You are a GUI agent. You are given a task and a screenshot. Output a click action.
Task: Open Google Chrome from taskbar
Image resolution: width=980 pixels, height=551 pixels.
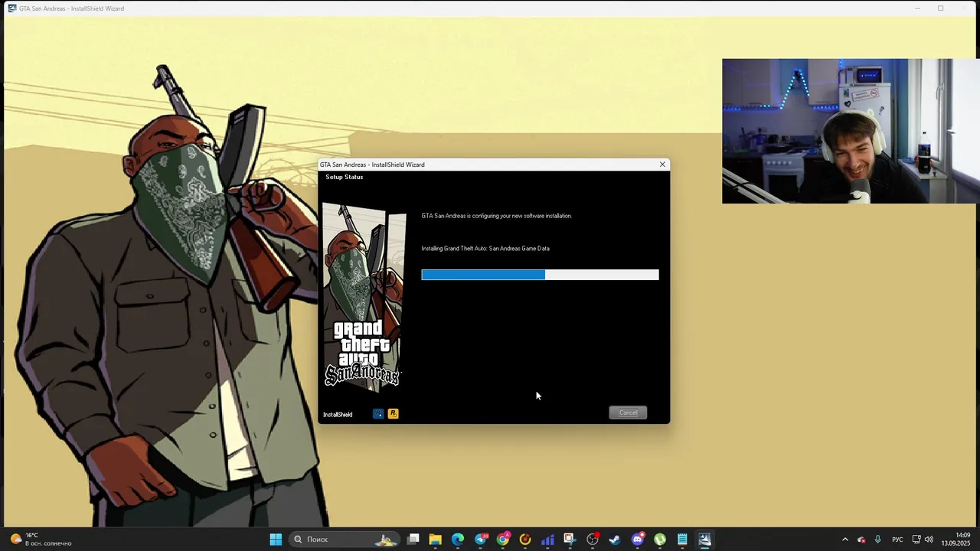tap(503, 540)
